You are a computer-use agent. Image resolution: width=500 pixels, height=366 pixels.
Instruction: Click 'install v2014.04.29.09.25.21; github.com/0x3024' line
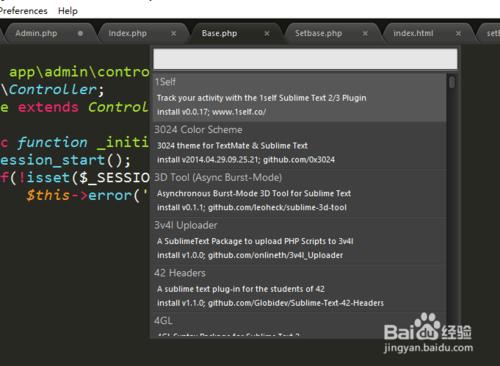click(246, 160)
